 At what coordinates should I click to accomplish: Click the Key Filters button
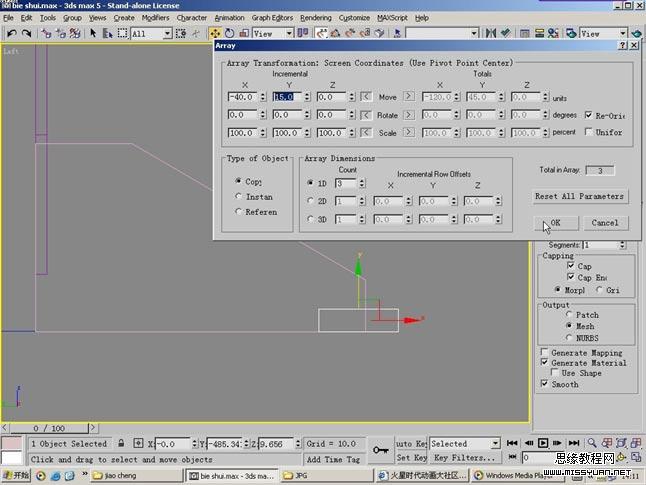(x=464, y=458)
